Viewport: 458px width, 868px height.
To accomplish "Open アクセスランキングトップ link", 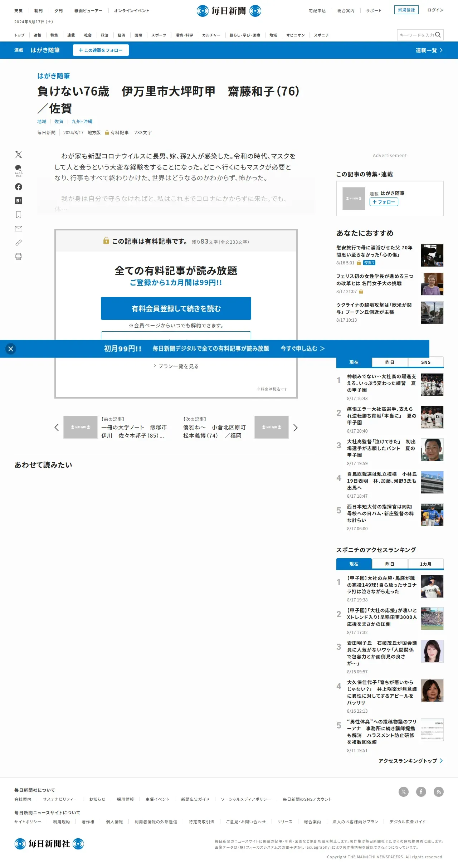I will click(x=411, y=761).
